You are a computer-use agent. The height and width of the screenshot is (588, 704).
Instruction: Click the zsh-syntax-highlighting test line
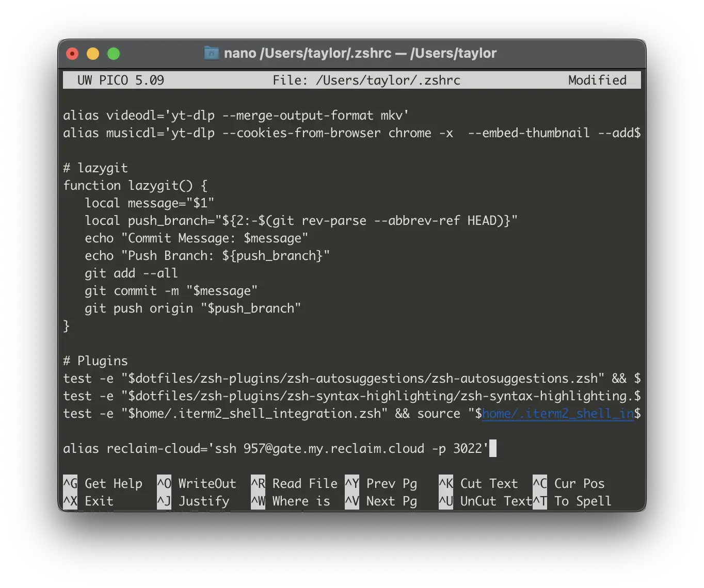[352, 396]
